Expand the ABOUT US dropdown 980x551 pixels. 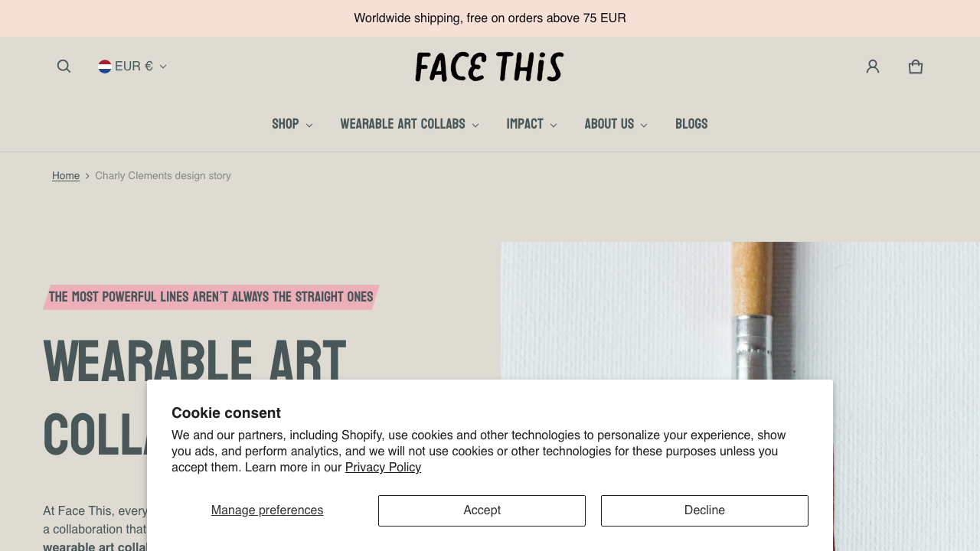[616, 124]
